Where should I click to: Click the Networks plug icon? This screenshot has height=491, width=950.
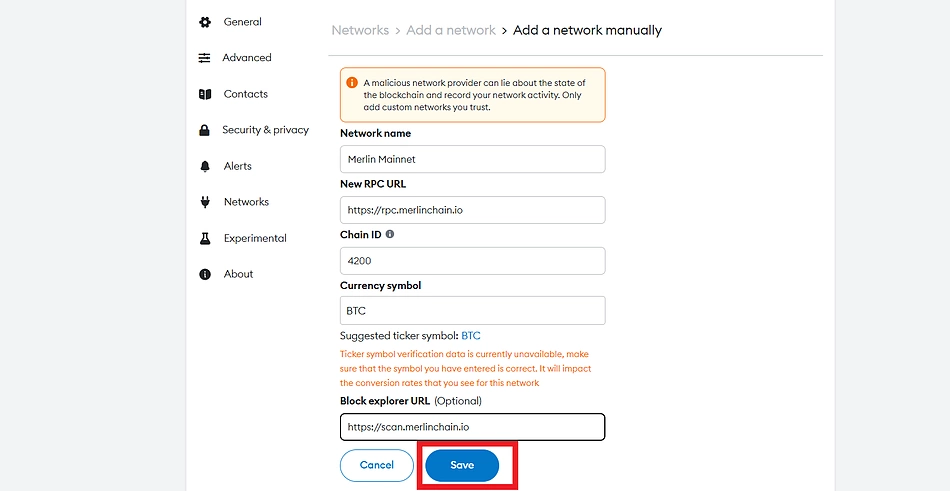[x=205, y=202]
